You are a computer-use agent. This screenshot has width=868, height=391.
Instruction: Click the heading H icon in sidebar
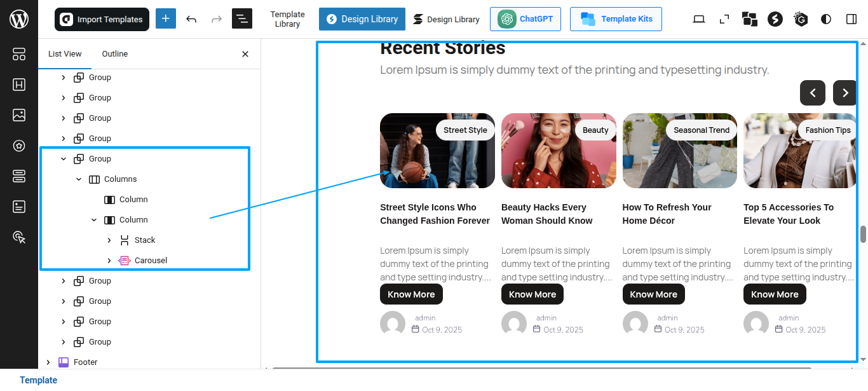click(x=19, y=85)
